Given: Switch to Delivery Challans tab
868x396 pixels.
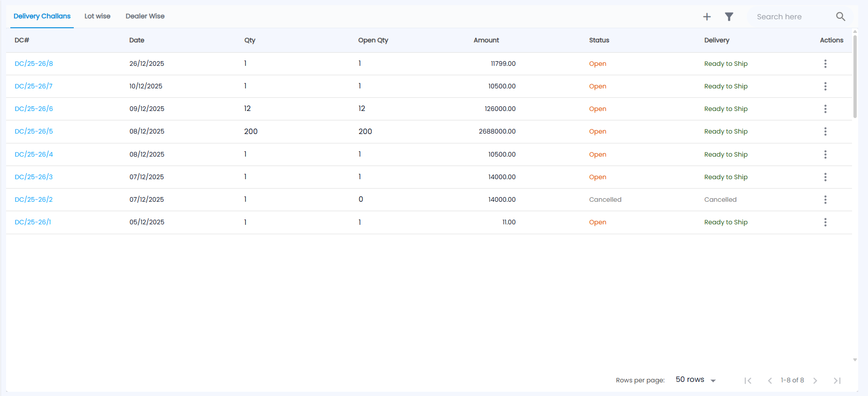Looking at the screenshot, I should pos(42,16).
